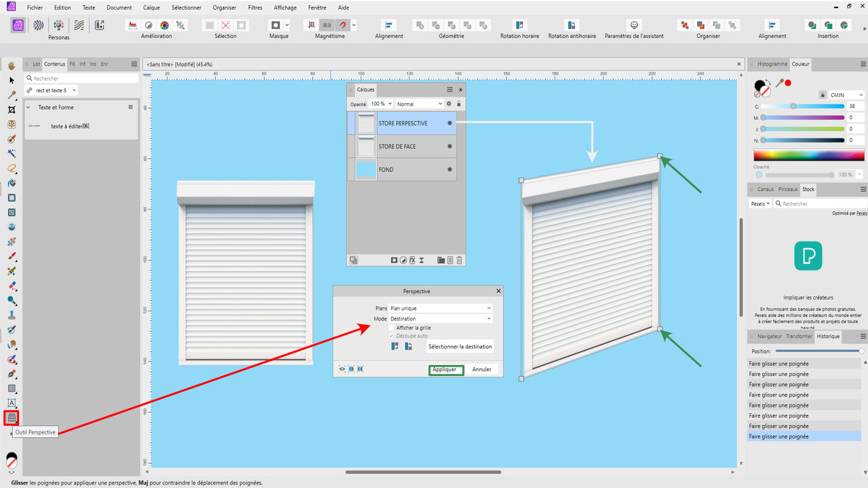Select the Move arrow tool
The height and width of the screenshot is (488, 868).
tap(12, 80)
